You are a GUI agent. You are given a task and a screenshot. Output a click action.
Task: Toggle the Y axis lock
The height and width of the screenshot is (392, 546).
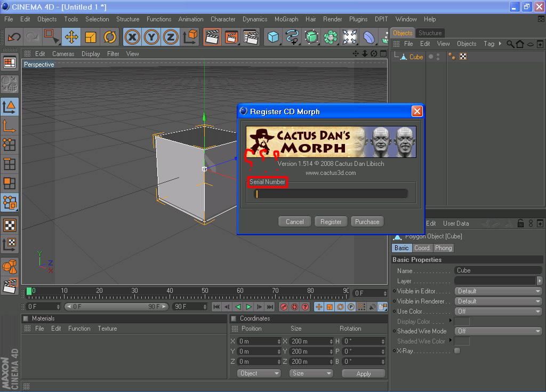(x=151, y=37)
